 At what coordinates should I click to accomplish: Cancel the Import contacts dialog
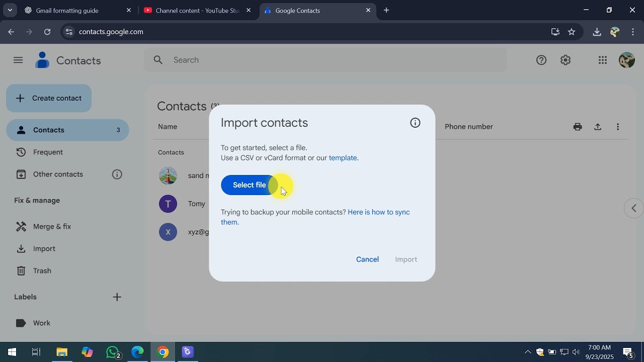[x=367, y=259]
